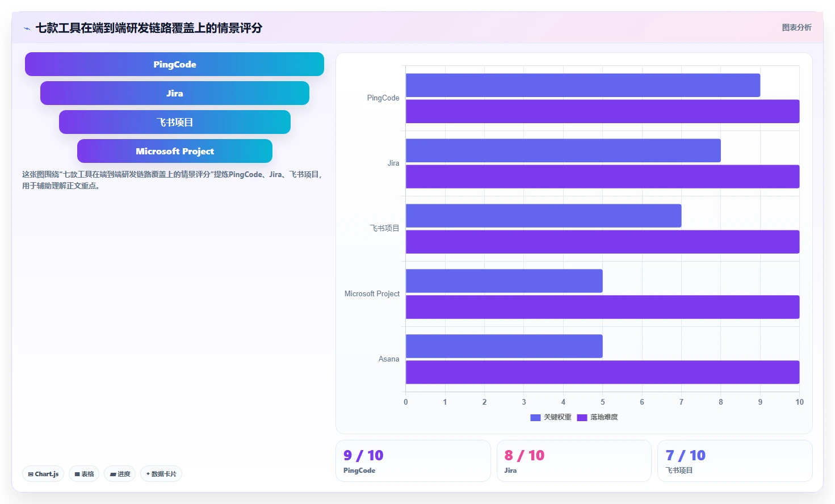Click Microsoft Project's 关键权重 bar
Viewport: 835px width, 504px height.
pyautogui.click(x=504, y=281)
